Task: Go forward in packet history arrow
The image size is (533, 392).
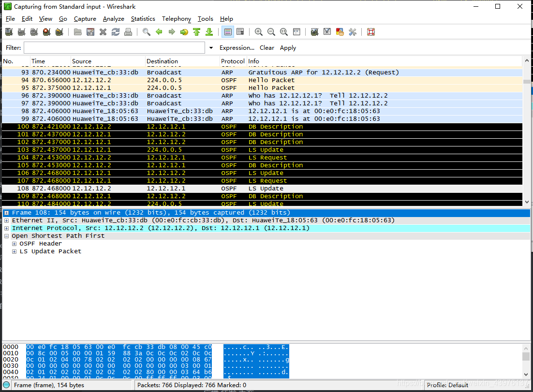Action: click(172, 32)
